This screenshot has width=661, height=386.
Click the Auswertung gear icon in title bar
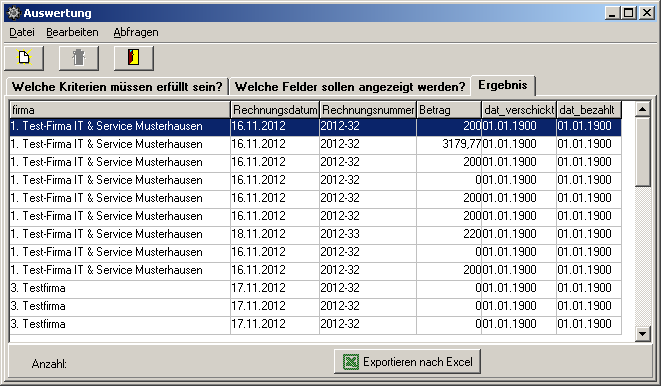(13, 13)
